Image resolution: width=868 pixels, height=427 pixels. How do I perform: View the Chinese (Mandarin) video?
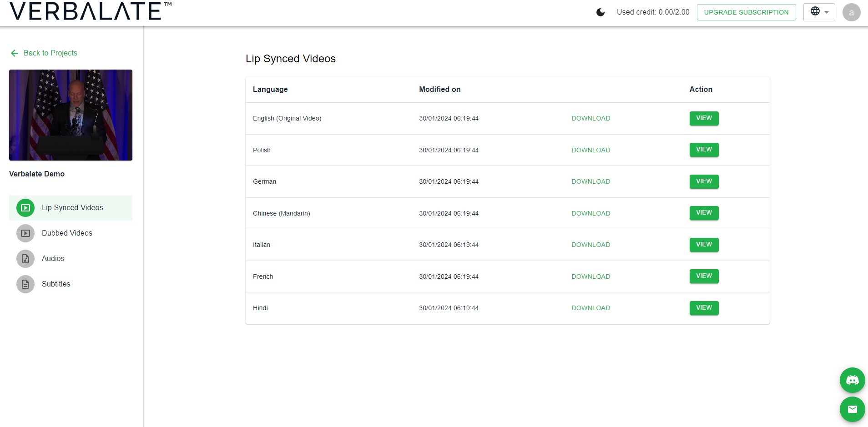[704, 213]
